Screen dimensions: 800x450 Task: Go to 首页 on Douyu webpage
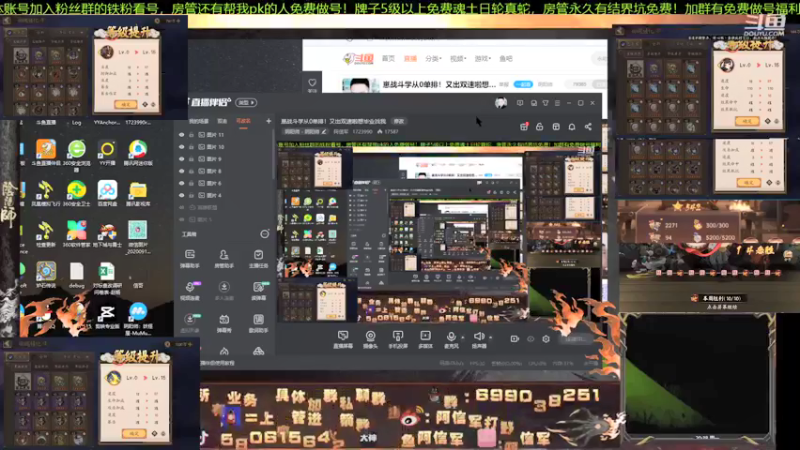388,59
